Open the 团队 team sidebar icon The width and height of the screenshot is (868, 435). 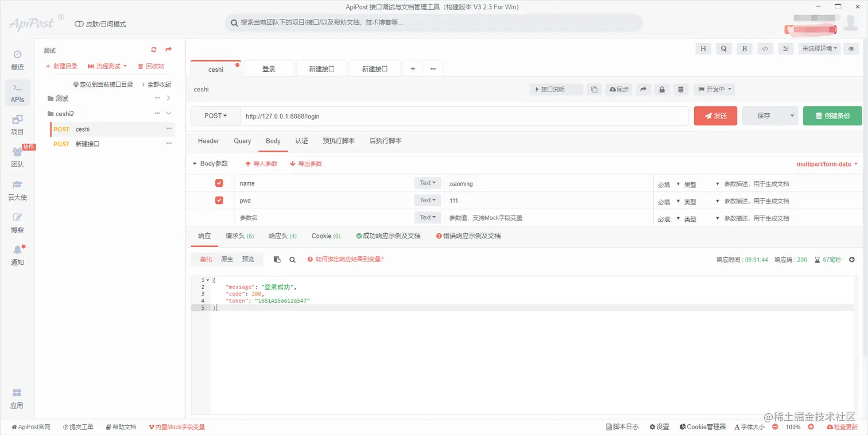pos(17,157)
